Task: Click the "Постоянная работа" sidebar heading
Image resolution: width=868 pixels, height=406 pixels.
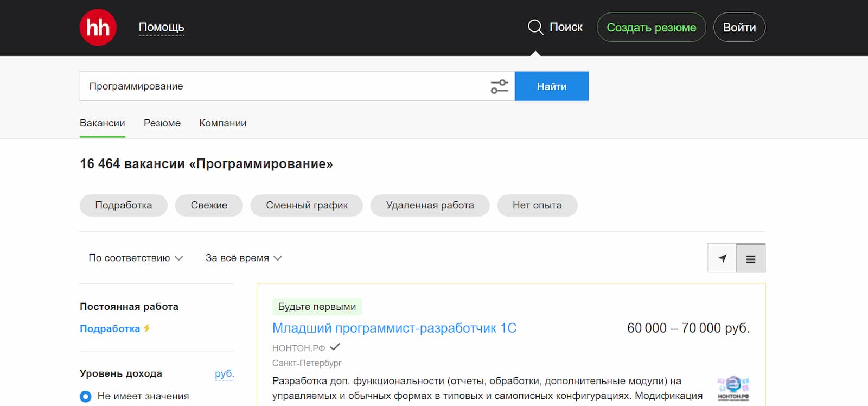Action: [x=129, y=307]
